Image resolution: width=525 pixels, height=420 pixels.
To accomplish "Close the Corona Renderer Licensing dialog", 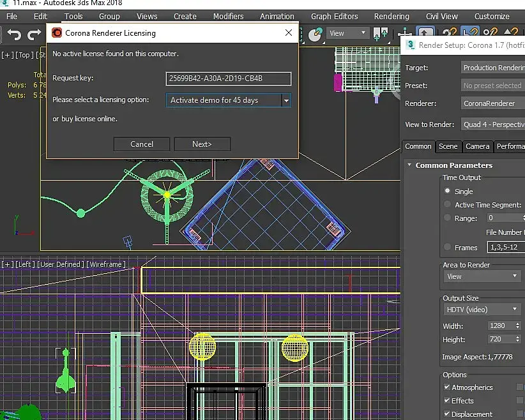I will [289, 33].
